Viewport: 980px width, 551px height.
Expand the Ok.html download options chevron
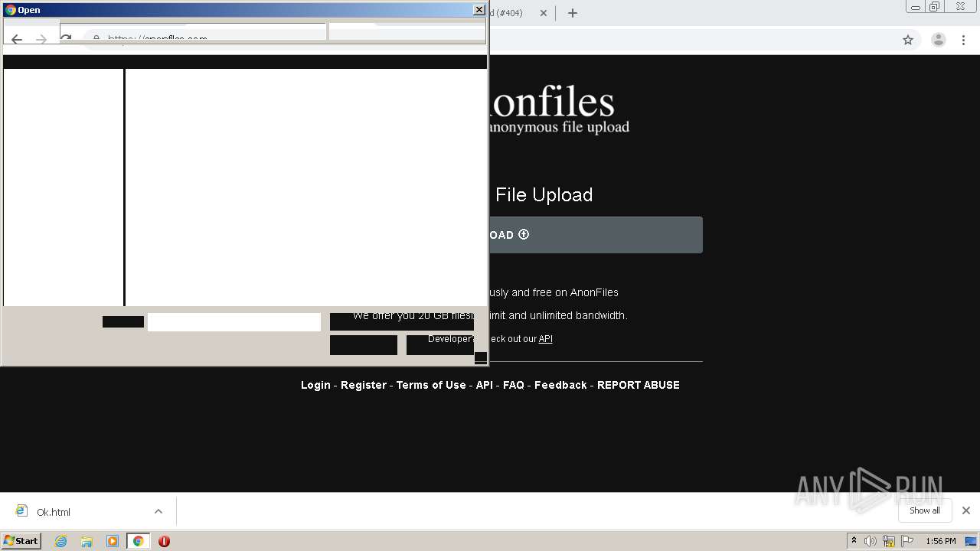[158, 511]
